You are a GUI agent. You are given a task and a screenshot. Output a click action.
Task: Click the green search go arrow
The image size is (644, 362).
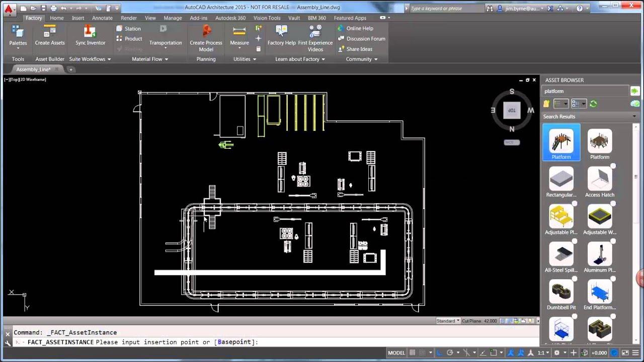[634, 91]
